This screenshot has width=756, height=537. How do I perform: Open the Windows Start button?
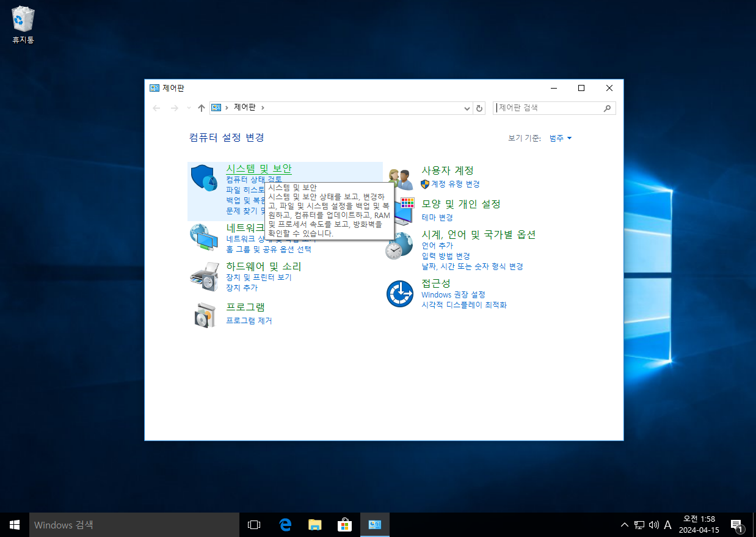click(x=15, y=525)
